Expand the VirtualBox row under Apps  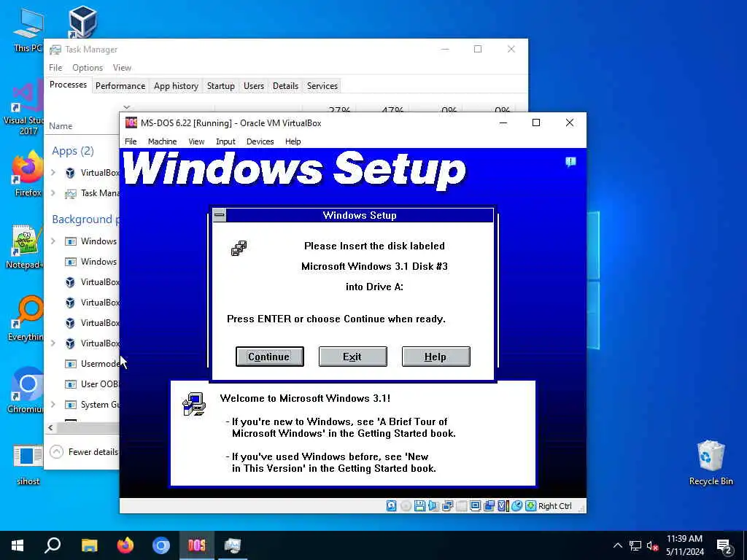coord(53,172)
